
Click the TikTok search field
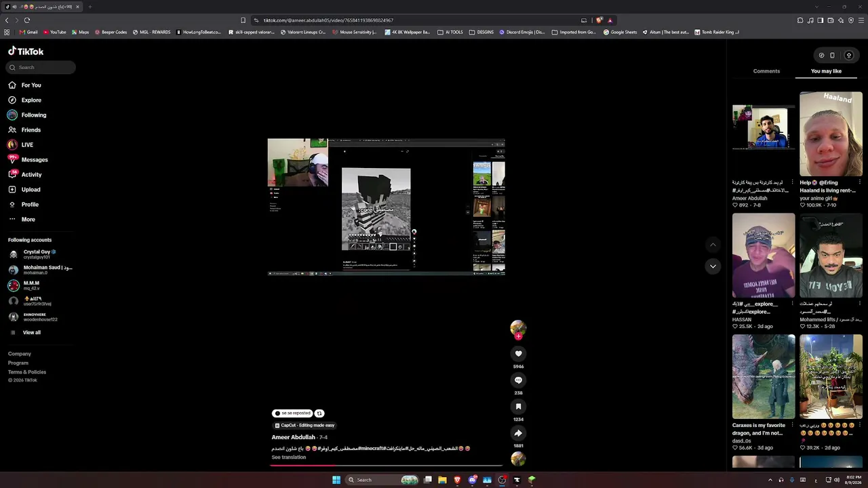pyautogui.click(x=41, y=67)
